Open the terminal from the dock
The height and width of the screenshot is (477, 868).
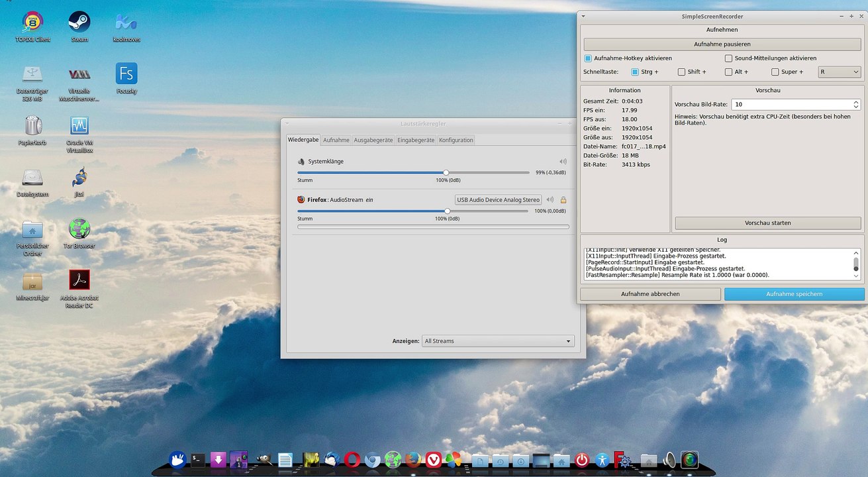pyautogui.click(x=198, y=460)
